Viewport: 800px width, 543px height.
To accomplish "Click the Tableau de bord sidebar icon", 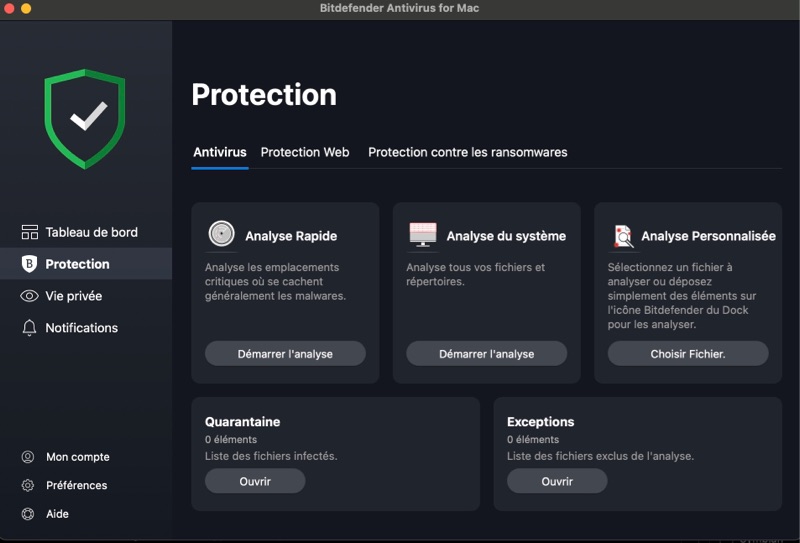I will coord(29,232).
